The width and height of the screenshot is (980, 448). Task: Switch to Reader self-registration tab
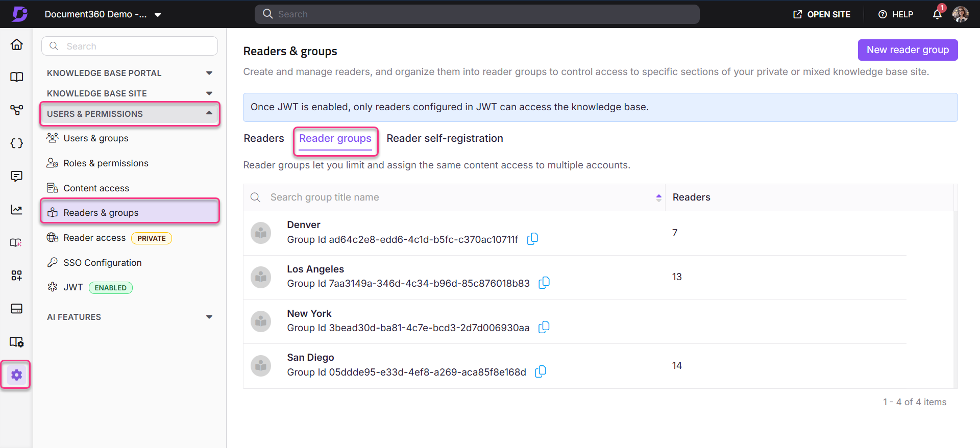pos(445,138)
